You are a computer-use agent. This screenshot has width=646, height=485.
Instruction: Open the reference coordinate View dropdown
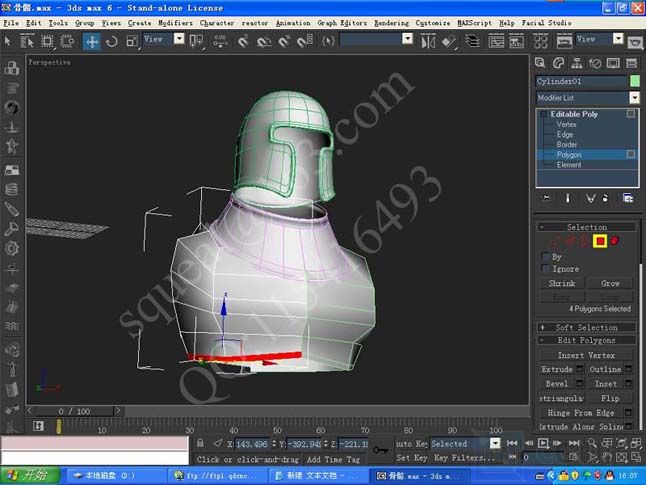click(x=179, y=39)
